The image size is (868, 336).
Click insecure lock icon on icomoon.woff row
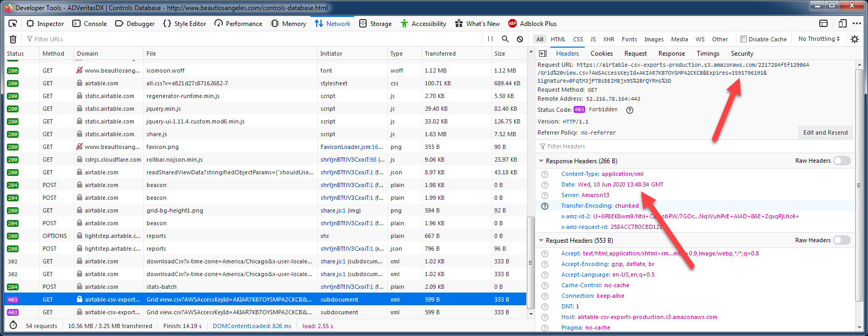click(x=80, y=70)
